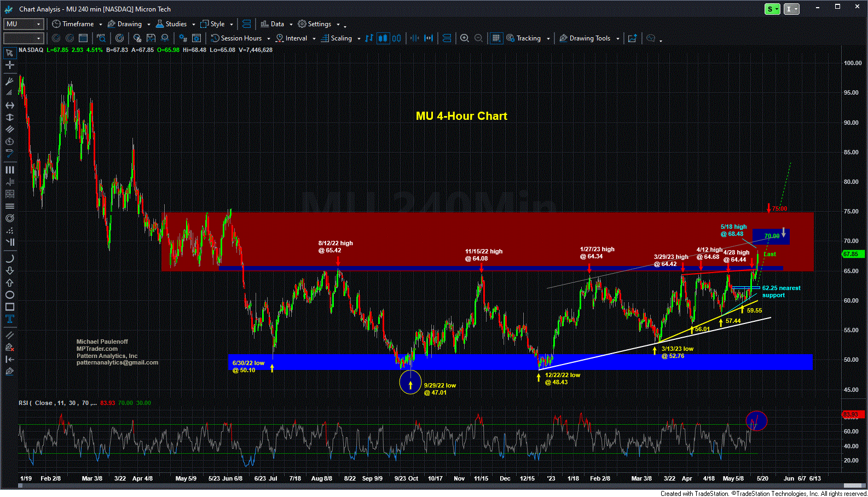Click the horizontal scrollbar thumb at bottom right
868x497 pixels.
click(852, 485)
